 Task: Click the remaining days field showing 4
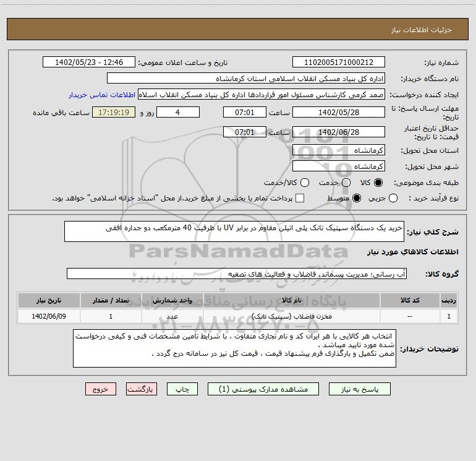coord(178,112)
